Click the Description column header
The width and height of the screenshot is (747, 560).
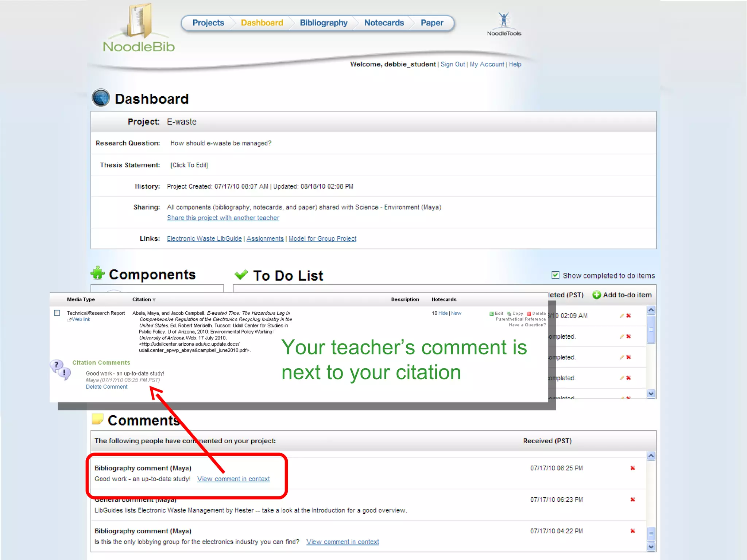[x=405, y=299]
